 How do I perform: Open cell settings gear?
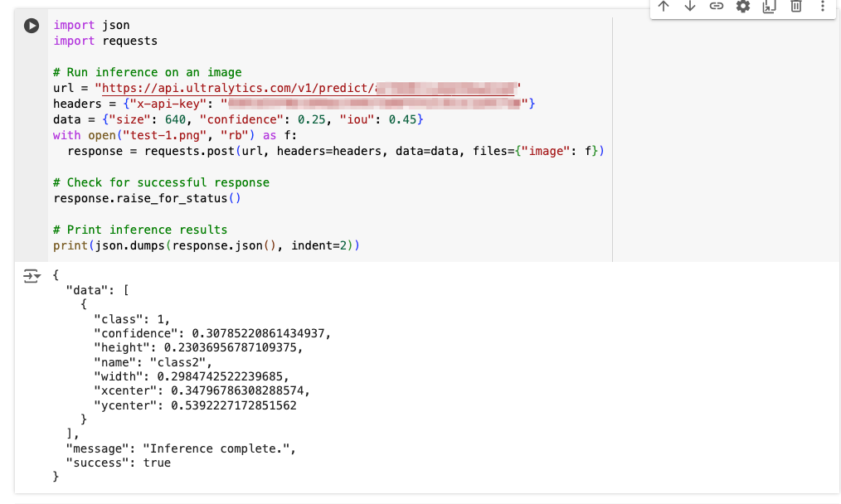(743, 7)
